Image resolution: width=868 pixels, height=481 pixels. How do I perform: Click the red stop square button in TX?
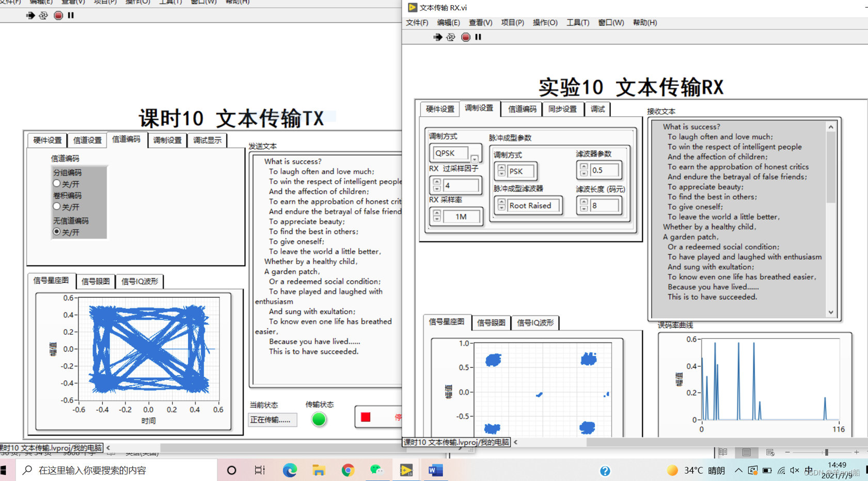pyautogui.click(x=366, y=417)
